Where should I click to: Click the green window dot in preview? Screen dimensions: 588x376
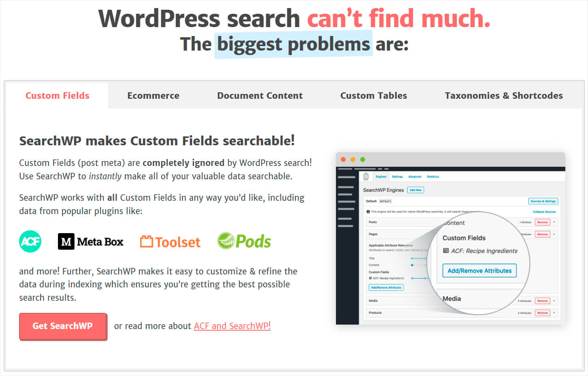tap(363, 159)
